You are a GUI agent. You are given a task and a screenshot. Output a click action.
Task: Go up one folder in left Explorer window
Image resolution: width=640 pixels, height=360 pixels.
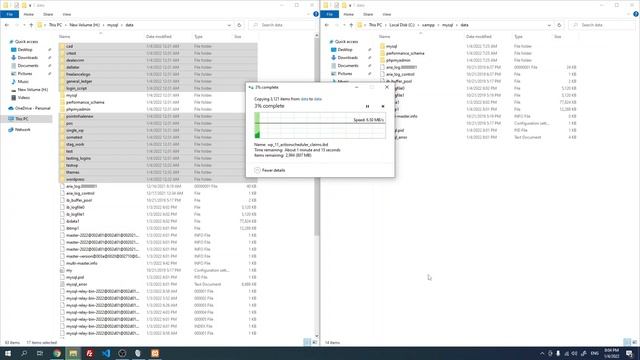coord(31,25)
